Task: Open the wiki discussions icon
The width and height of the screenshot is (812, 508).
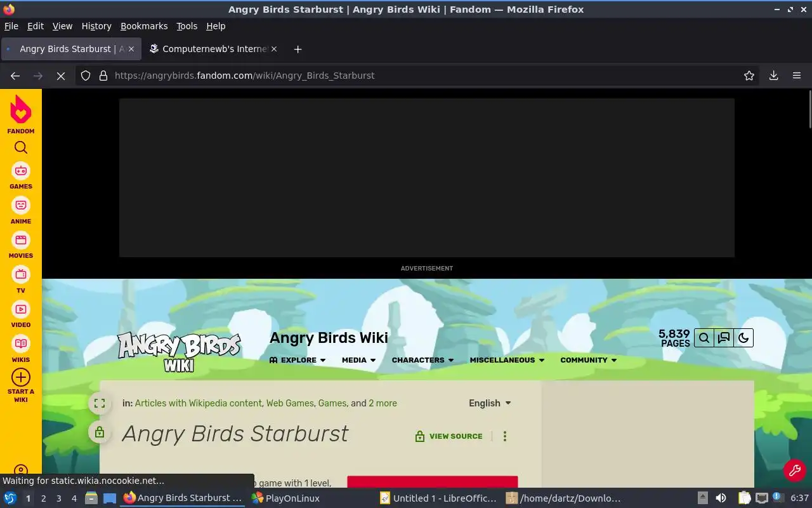Action: coord(724,338)
